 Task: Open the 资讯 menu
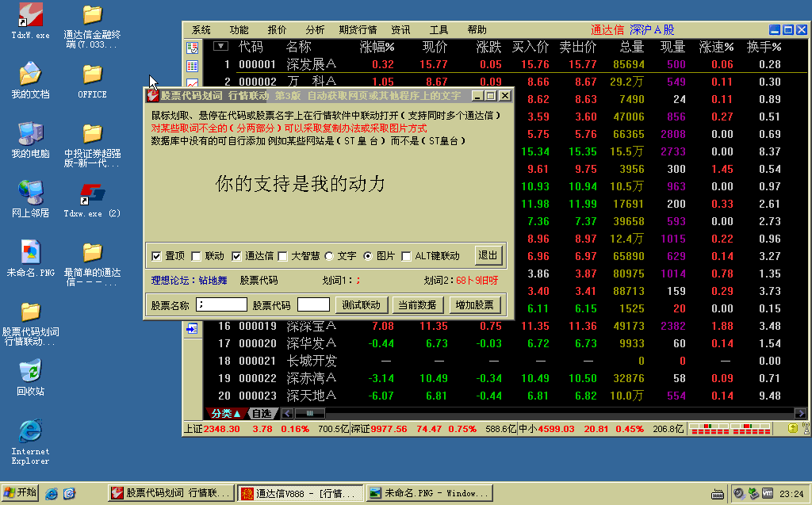point(400,30)
